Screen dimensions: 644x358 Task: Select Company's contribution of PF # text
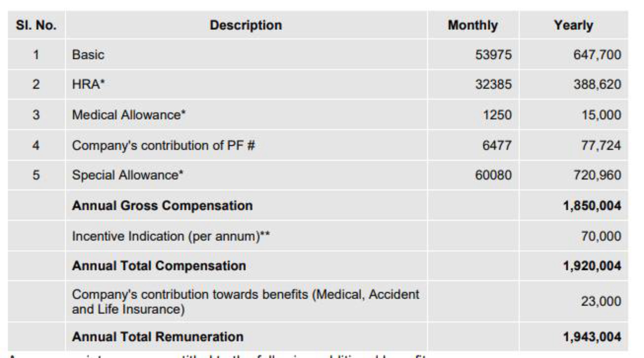tap(163, 145)
